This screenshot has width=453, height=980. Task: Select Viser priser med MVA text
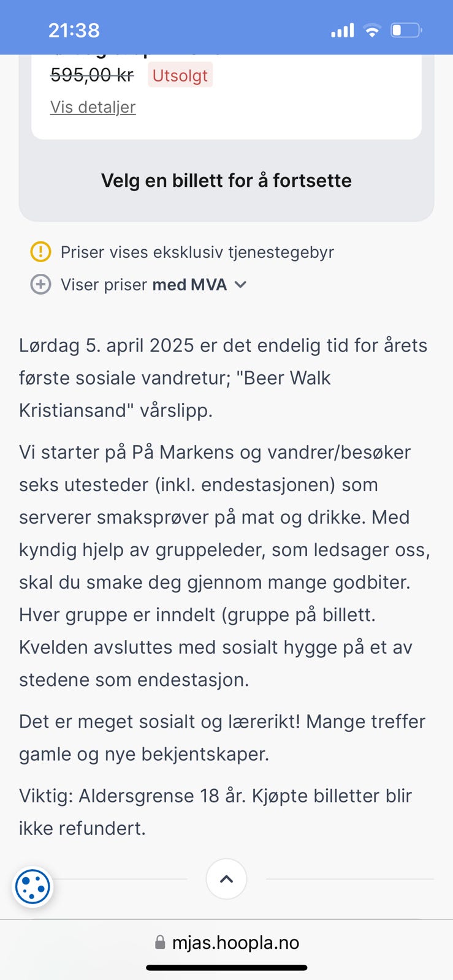click(143, 284)
